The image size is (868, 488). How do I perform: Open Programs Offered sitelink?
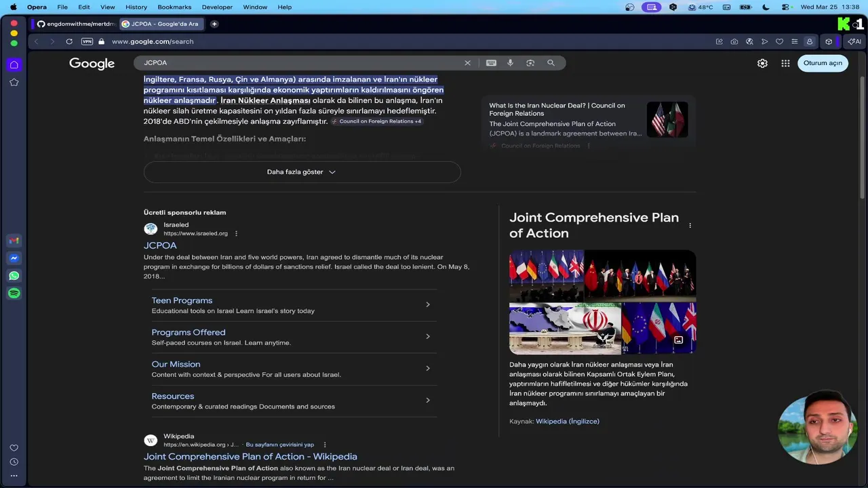[x=189, y=332]
